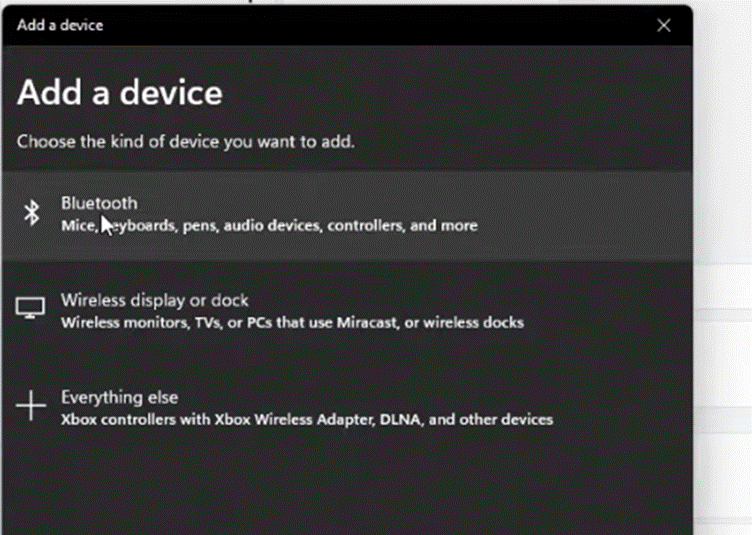This screenshot has height=535, width=752.
Task: Click the Xbox controllers description line
Action: point(307,419)
